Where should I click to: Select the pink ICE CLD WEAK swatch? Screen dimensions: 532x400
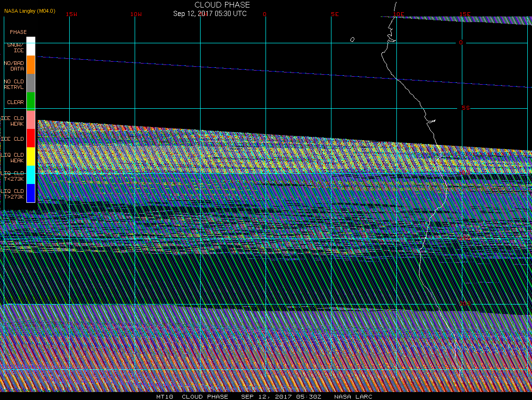tap(31, 120)
